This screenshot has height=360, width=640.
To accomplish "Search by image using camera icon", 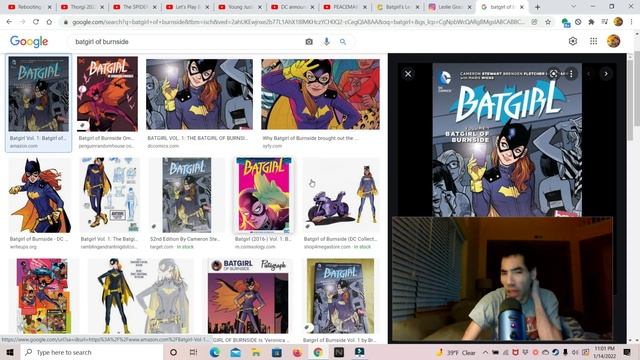I will (309, 42).
